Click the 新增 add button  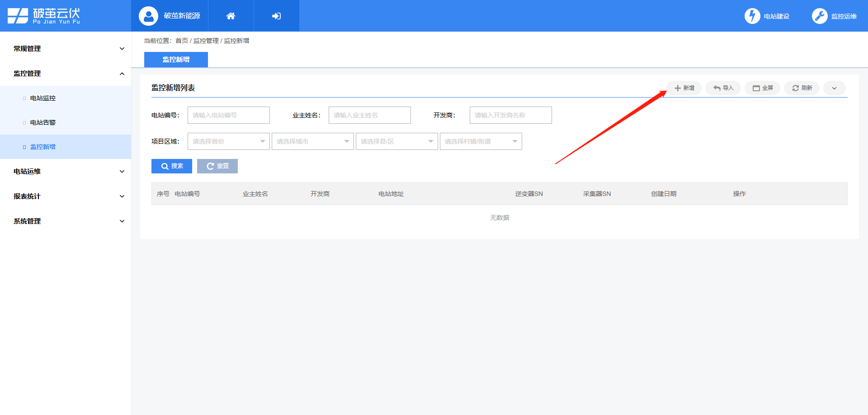pyautogui.click(x=684, y=88)
